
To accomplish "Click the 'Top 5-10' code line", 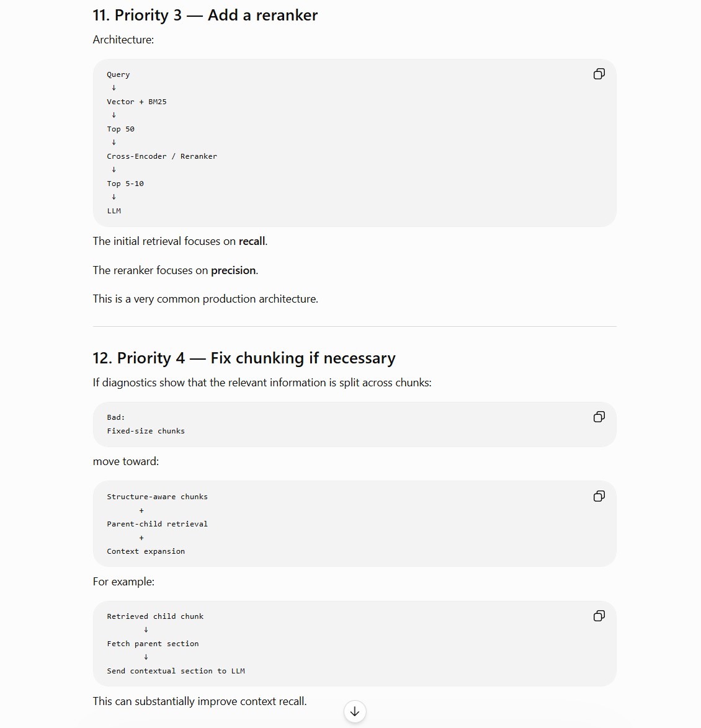I will tap(125, 184).
